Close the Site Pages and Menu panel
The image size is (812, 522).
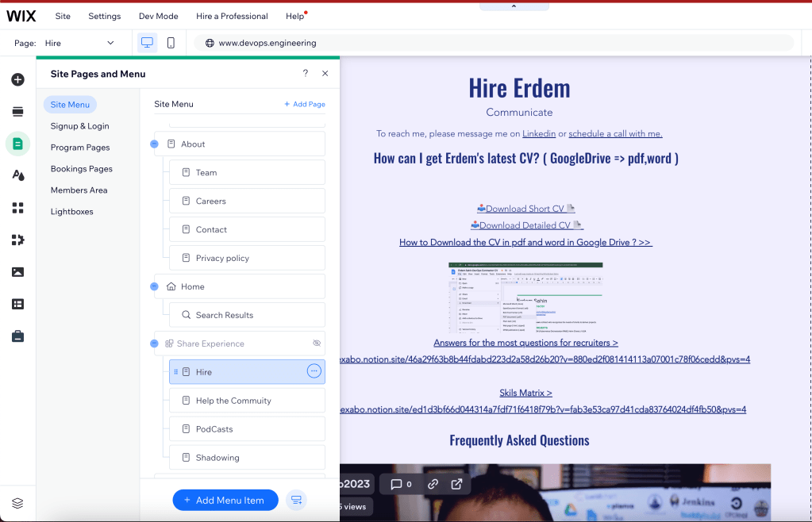325,74
